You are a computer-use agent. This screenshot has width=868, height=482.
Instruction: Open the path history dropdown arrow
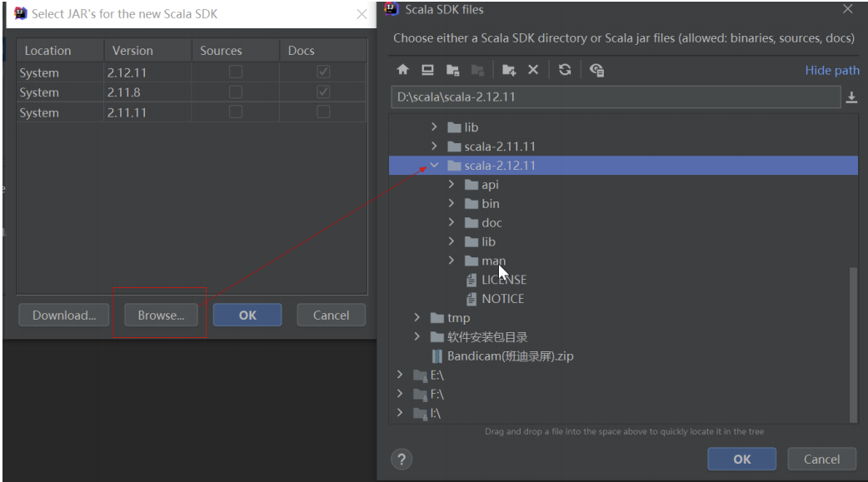pos(851,97)
